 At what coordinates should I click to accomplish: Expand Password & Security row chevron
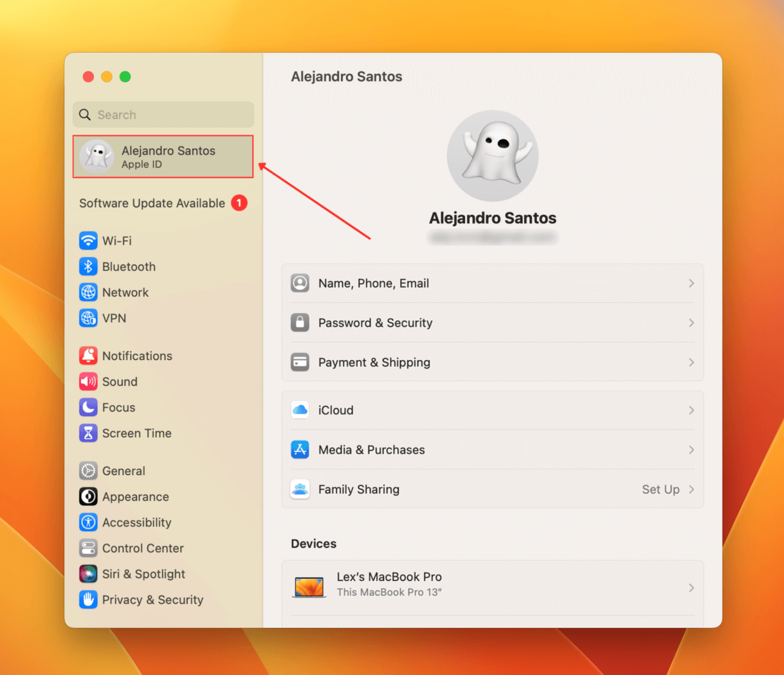point(691,323)
